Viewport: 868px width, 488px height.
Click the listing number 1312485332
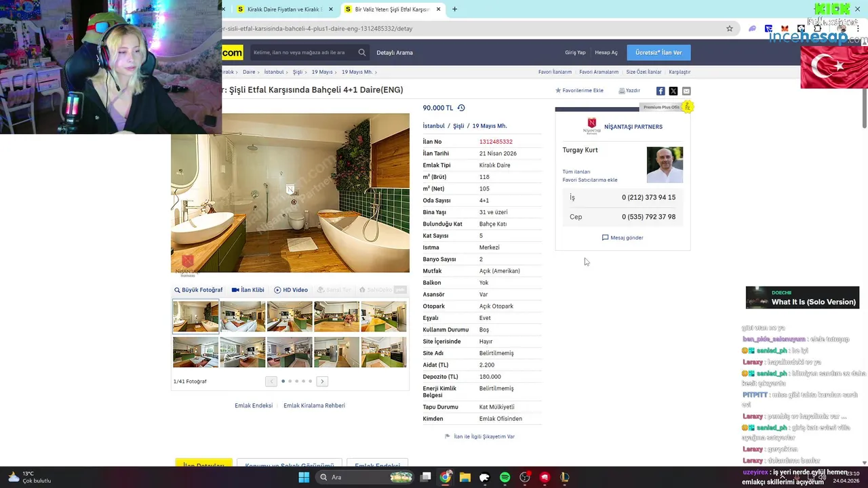[496, 142]
